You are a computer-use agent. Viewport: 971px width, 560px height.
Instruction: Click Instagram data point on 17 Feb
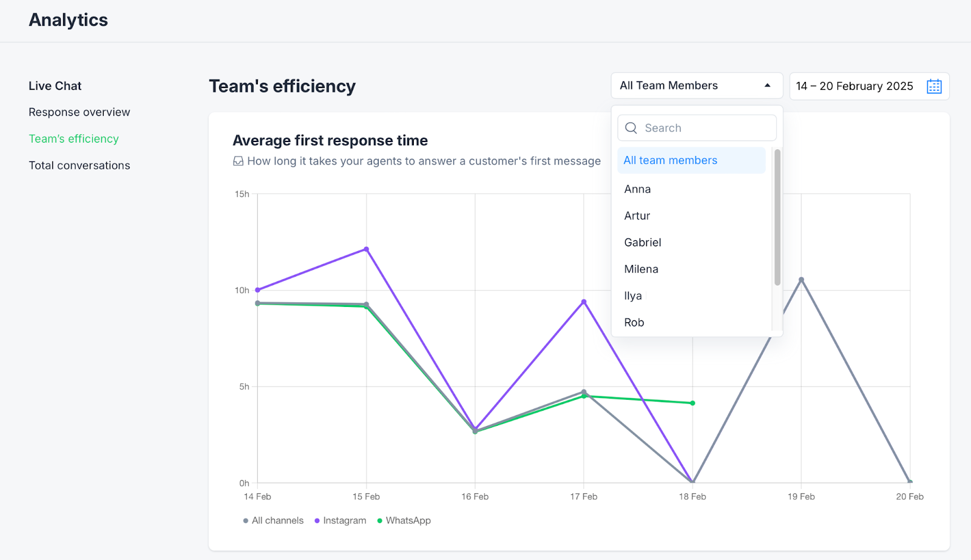coord(584,302)
